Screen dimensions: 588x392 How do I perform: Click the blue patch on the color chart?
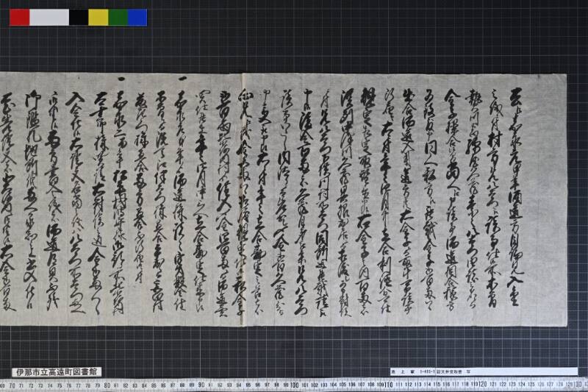(x=137, y=18)
